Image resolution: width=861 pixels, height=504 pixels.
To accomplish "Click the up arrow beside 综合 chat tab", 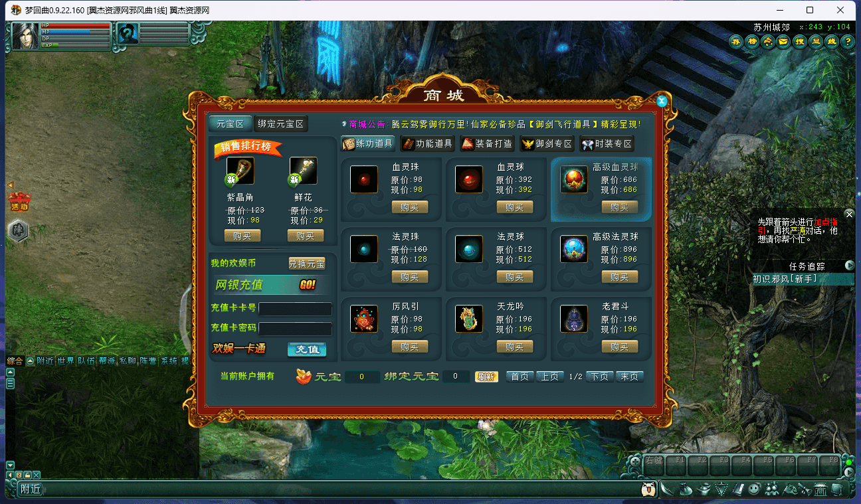I will pyautogui.click(x=31, y=361).
